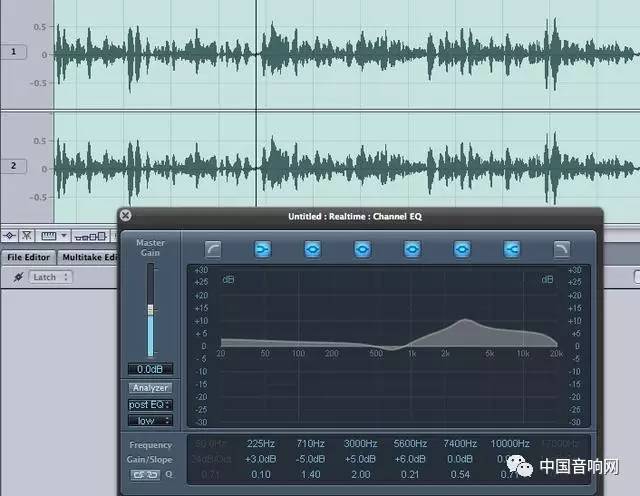
Task: Switch to the Multitake Editor tab
Action: 89,257
